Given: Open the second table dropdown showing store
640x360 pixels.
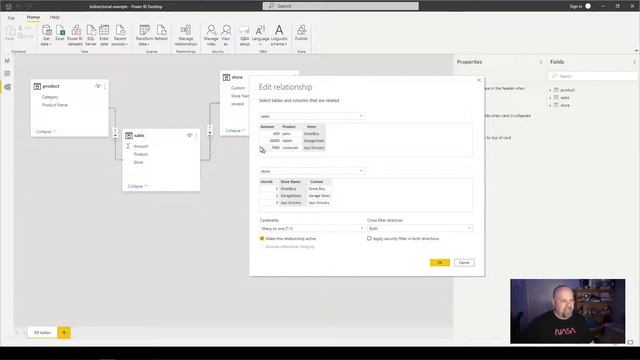Looking at the screenshot, I should [311, 171].
